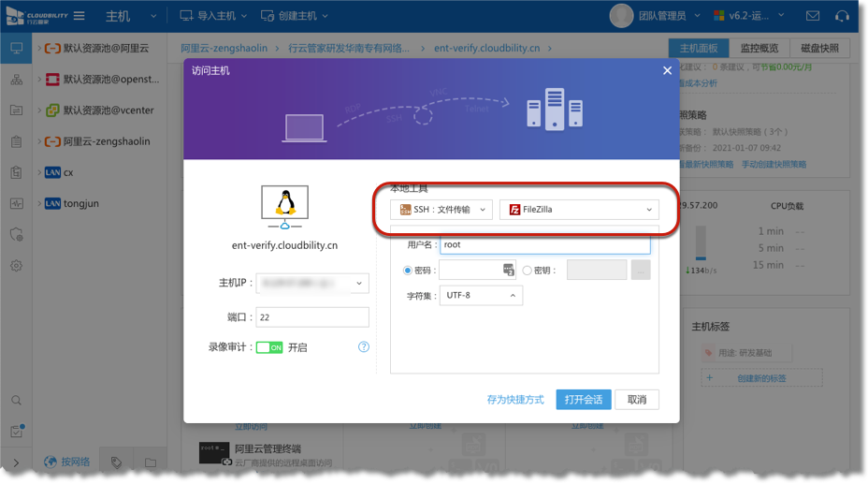Screen dimensions: 868x484
Task: Open the 主机 header dropdown
Action: coord(131,16)
